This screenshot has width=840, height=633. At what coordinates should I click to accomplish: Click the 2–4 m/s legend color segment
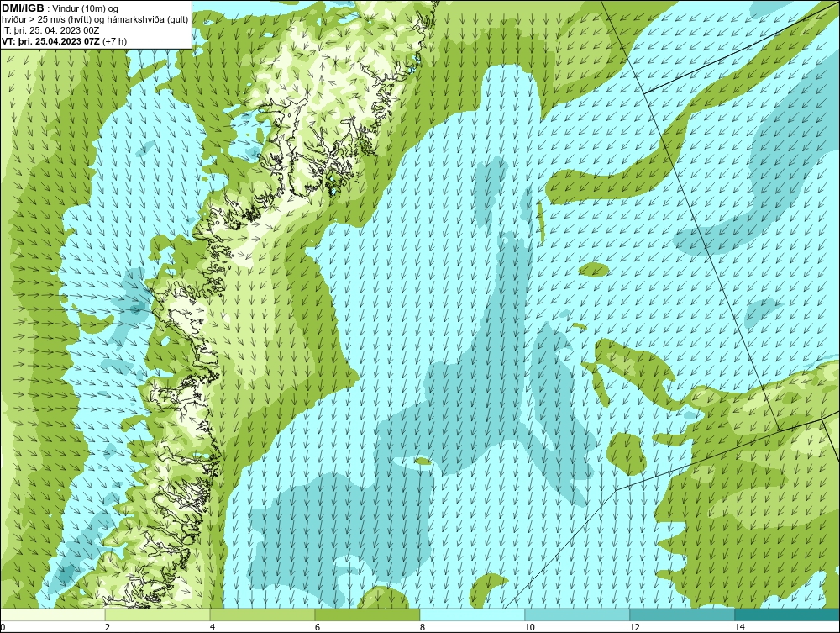(x=158, y=615)
